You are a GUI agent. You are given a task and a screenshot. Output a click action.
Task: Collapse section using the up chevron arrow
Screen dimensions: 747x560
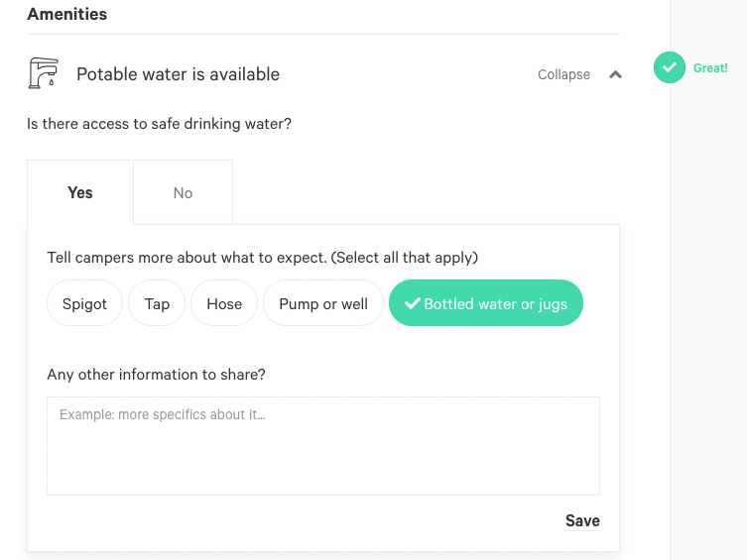pos(615,74)
